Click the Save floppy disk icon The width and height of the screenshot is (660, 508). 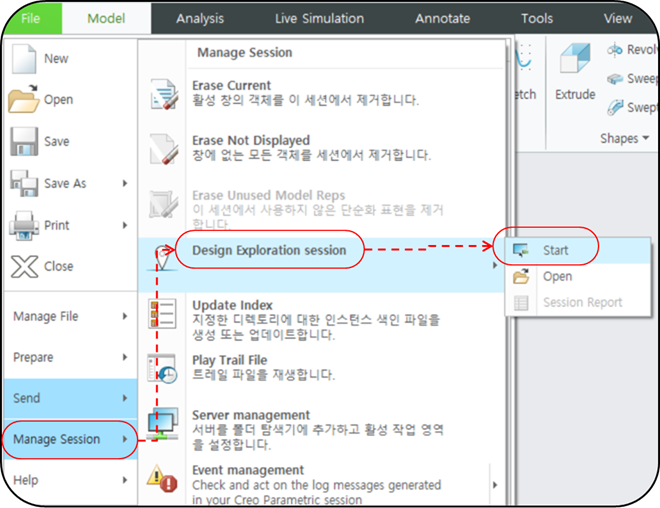[24, 141]
